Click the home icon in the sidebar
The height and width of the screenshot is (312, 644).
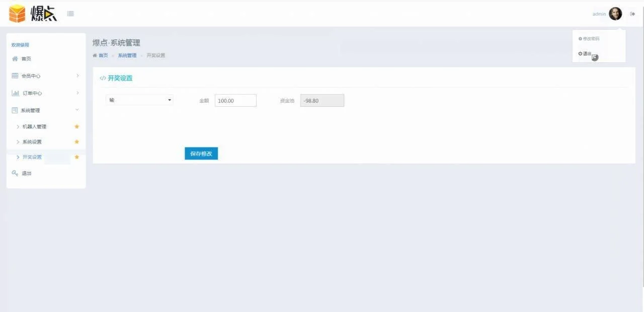click(15, 59)
